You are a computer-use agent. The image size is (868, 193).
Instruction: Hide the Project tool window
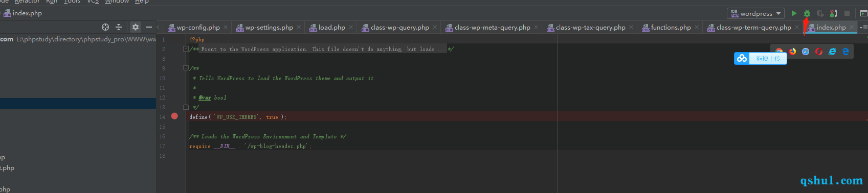(x=149, y=27)
